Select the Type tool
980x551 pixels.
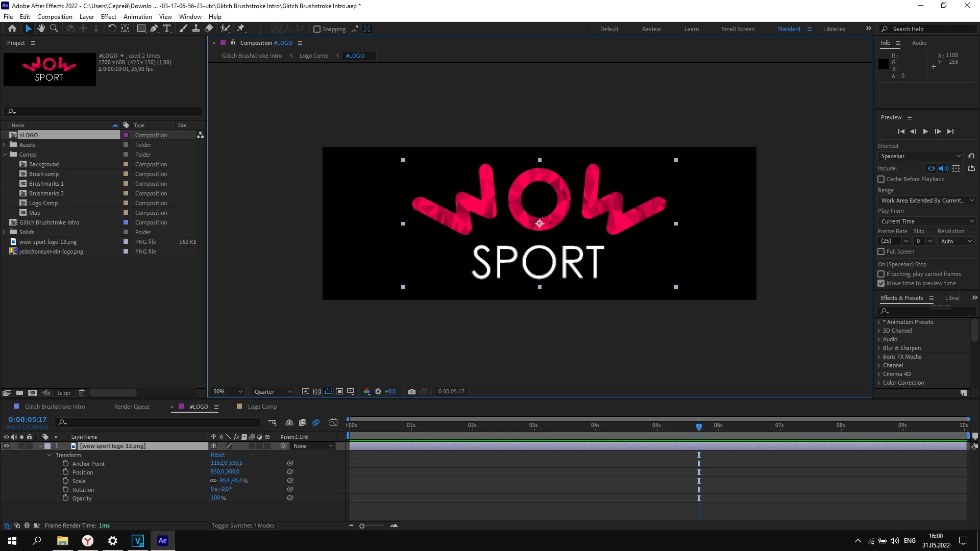pyautogui.click(x=167, y=29)
